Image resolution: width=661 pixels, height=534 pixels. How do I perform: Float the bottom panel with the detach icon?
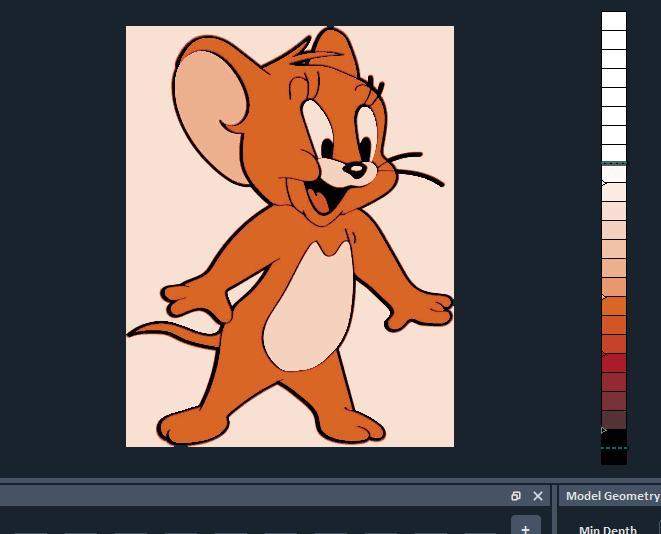(516, 496)
